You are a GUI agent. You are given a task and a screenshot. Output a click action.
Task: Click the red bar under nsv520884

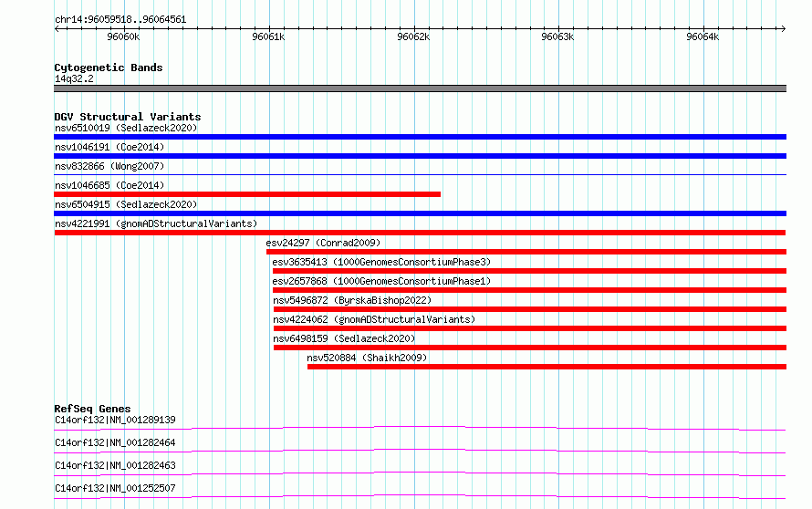[547, 367]
